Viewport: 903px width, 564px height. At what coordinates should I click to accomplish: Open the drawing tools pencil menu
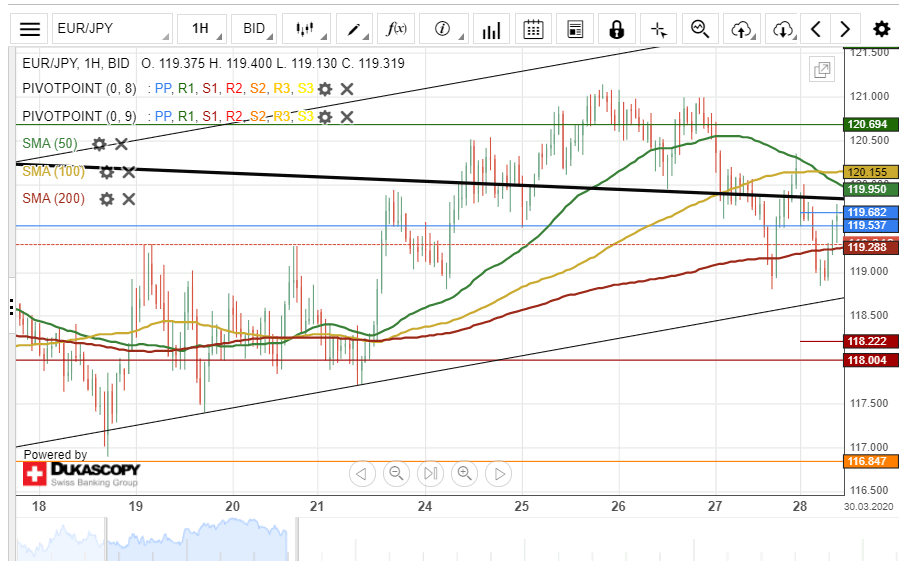pos(355,29)
